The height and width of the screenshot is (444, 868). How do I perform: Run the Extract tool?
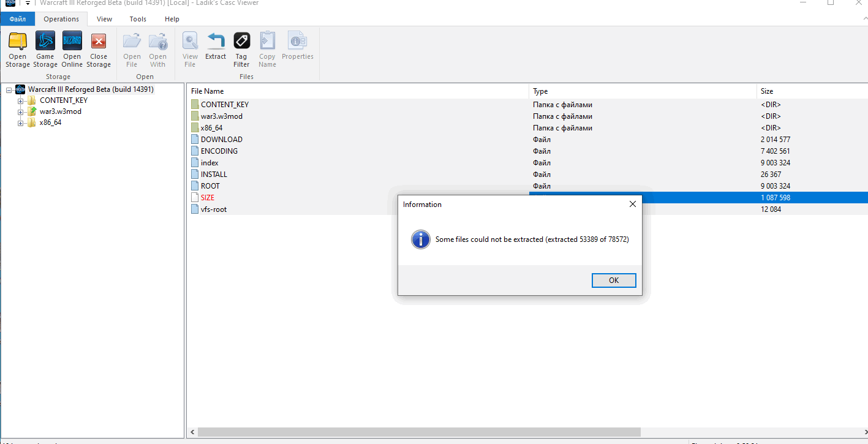tap(216, 46)
